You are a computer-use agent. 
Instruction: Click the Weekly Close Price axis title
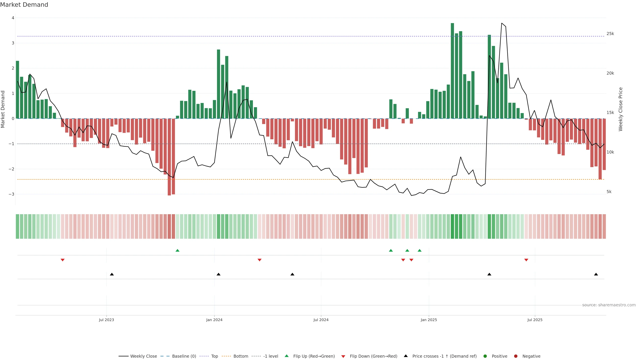pyautogui.click(x=621, y=109)
